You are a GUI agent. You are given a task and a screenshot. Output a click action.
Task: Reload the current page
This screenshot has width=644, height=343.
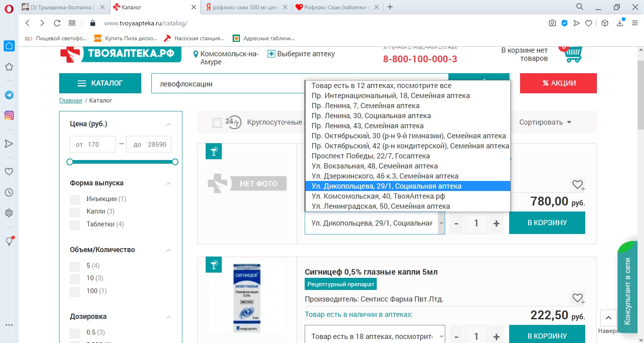pos(57,23)
